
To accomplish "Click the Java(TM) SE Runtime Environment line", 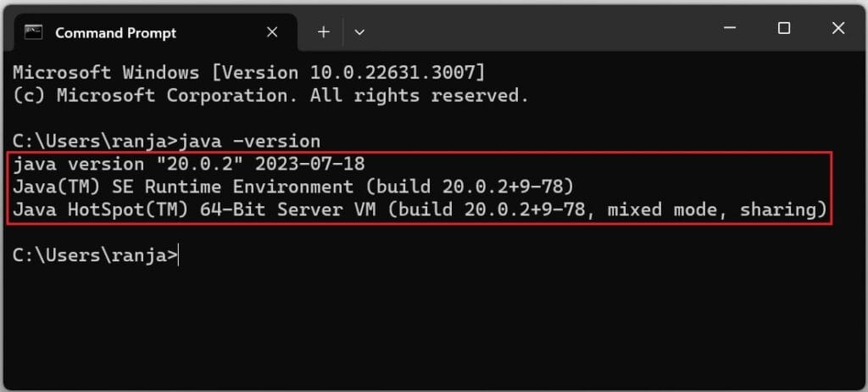I will (x=292, y=188).
